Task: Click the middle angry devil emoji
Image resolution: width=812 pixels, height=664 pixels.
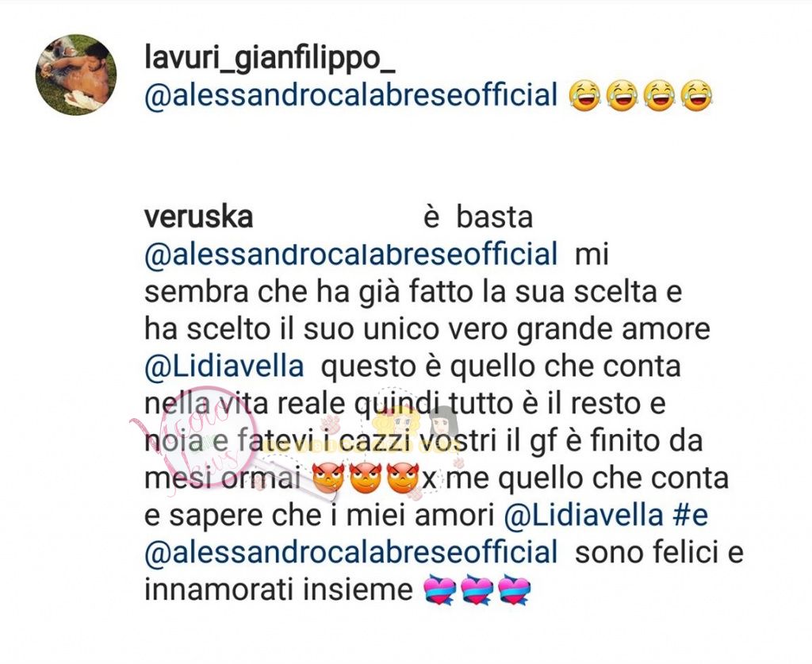Action: coord(366,478)
